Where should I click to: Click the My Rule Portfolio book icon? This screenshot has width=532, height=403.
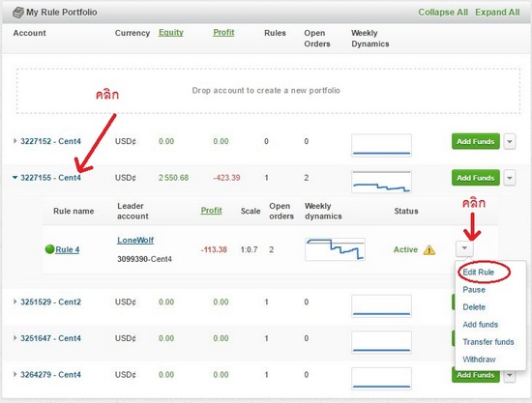click(x=18, y=13)
